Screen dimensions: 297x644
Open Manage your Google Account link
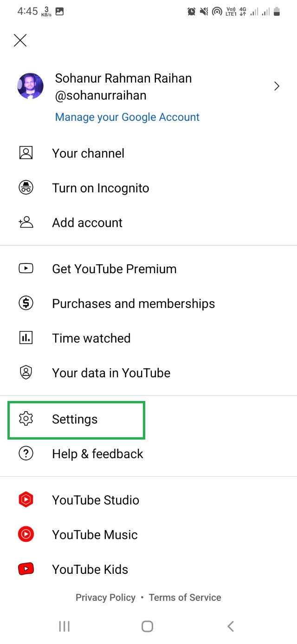(x=127, y=117)
